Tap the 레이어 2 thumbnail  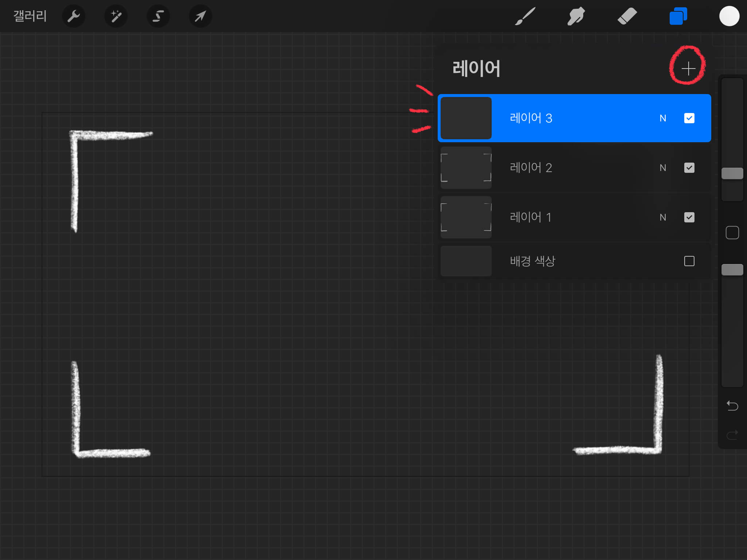pos(466,168)
